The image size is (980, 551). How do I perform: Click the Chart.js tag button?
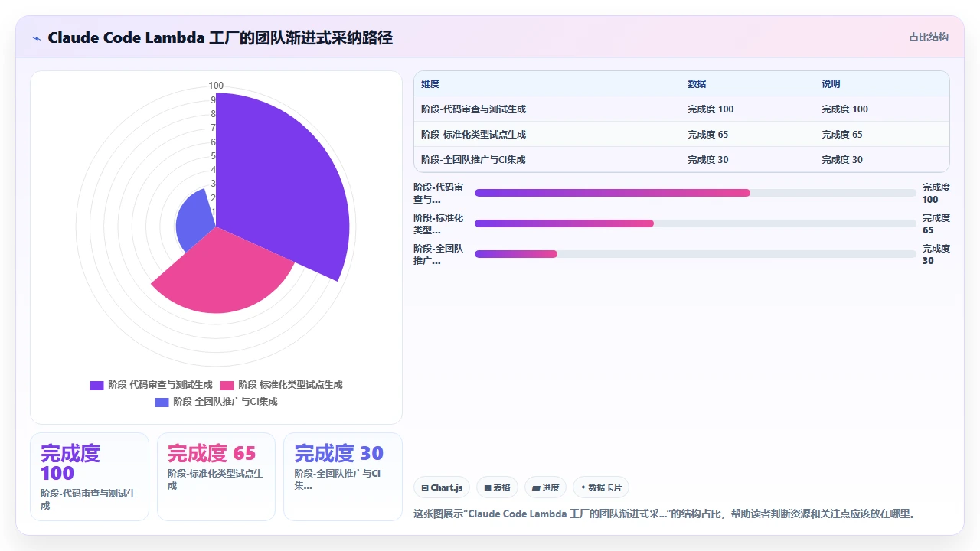[x=442, y=487]
